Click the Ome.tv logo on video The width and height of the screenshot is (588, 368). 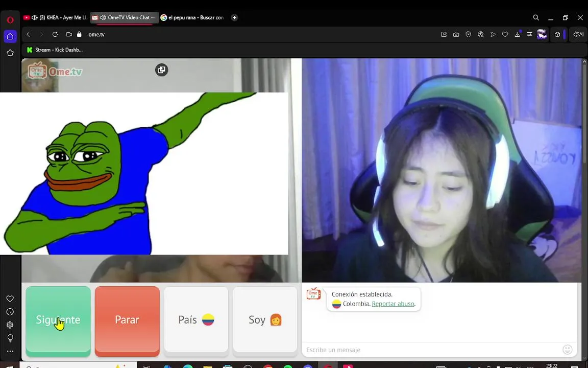55,71
